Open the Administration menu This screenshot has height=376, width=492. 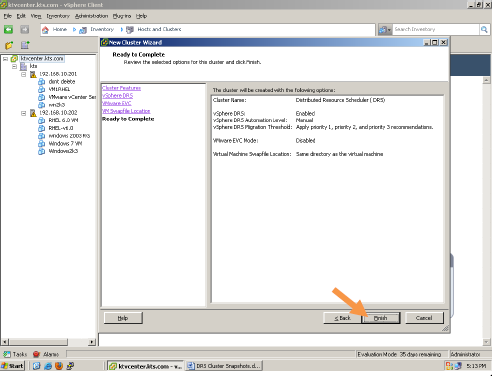[91, 16]
